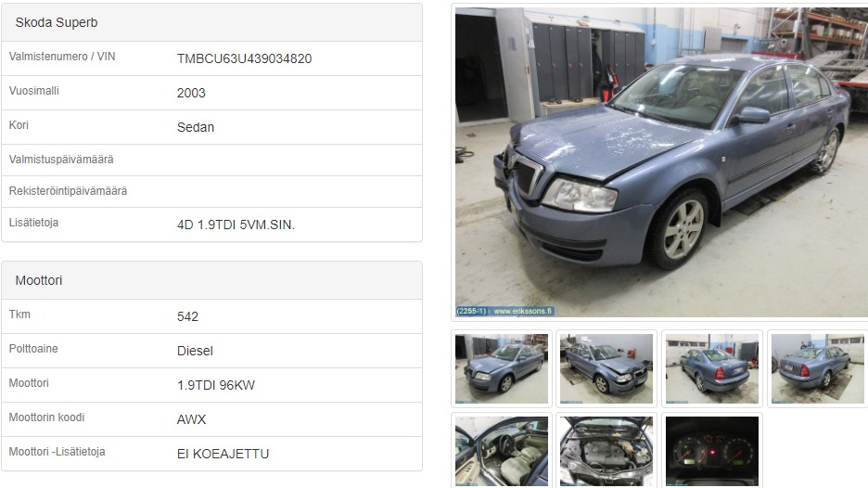View the interior seats thumbnail
868x488 pixels.
(x=502, y=452)
